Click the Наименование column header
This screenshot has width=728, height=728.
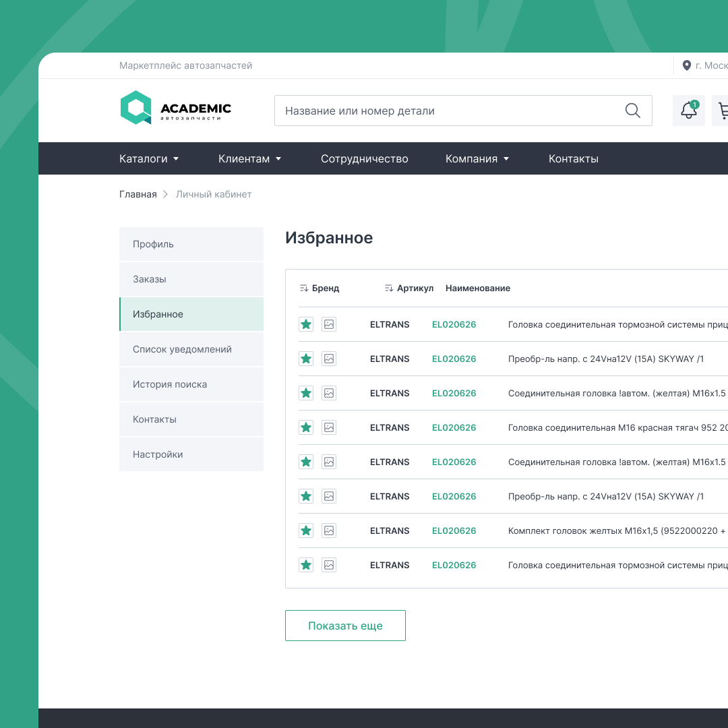pyautogui.click(x=478, y=289)
